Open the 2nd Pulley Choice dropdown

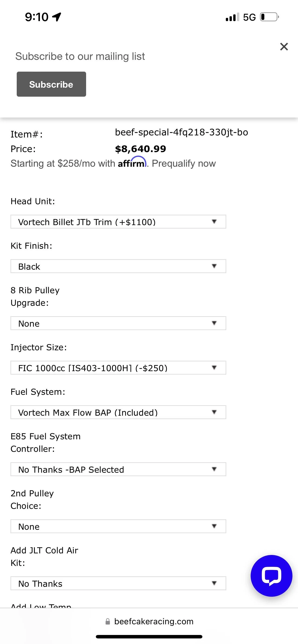click(118, 526)
